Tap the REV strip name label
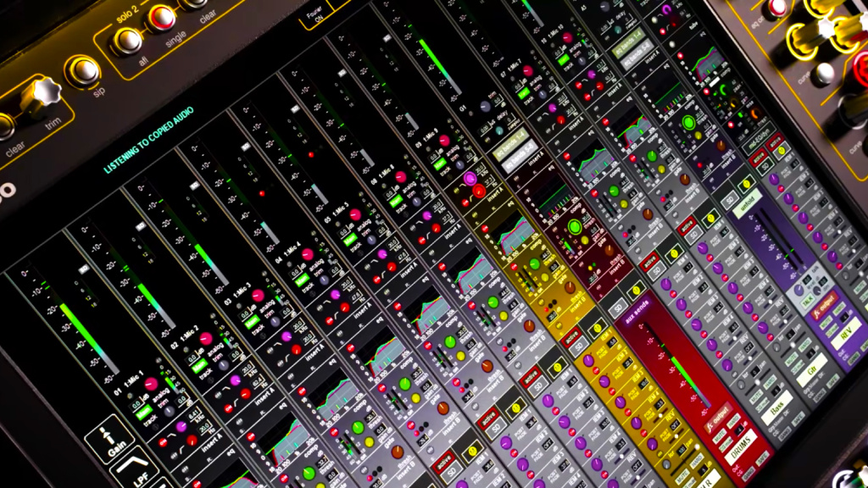Image resolution: width=868 pixels, height=488 pixels. (x=847, y=334)
